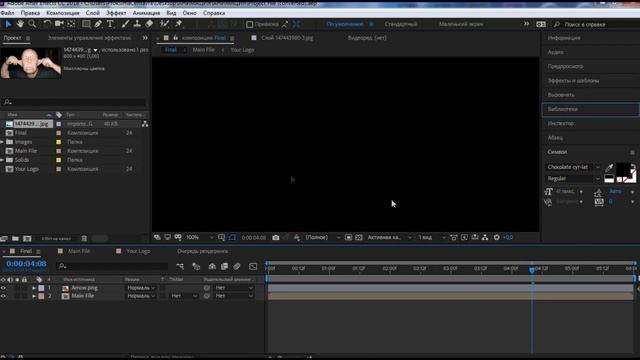Select the Zoom magnifier tool
This screenshot has height=360, width=640.
pyautogui.click(x=32, y=24)
